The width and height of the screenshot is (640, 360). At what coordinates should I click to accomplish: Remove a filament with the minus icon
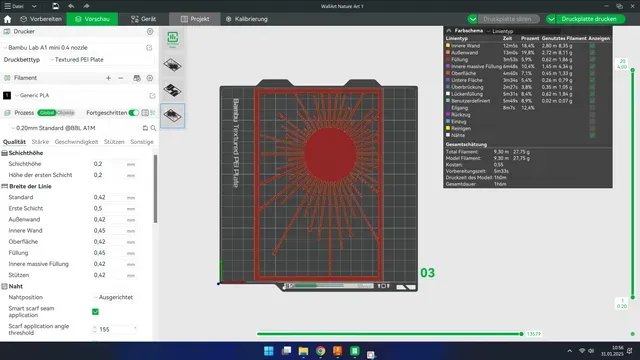pyautogui.click(x=121, y=78)
